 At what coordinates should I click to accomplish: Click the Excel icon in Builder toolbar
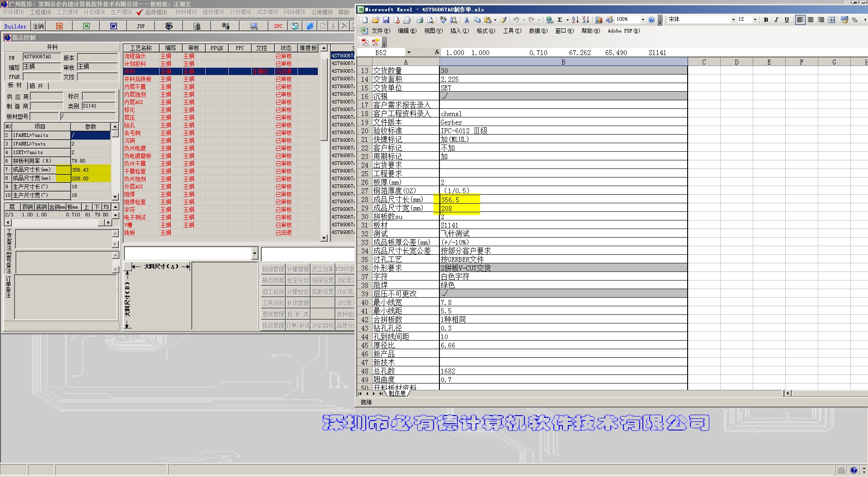click(86, 26)
